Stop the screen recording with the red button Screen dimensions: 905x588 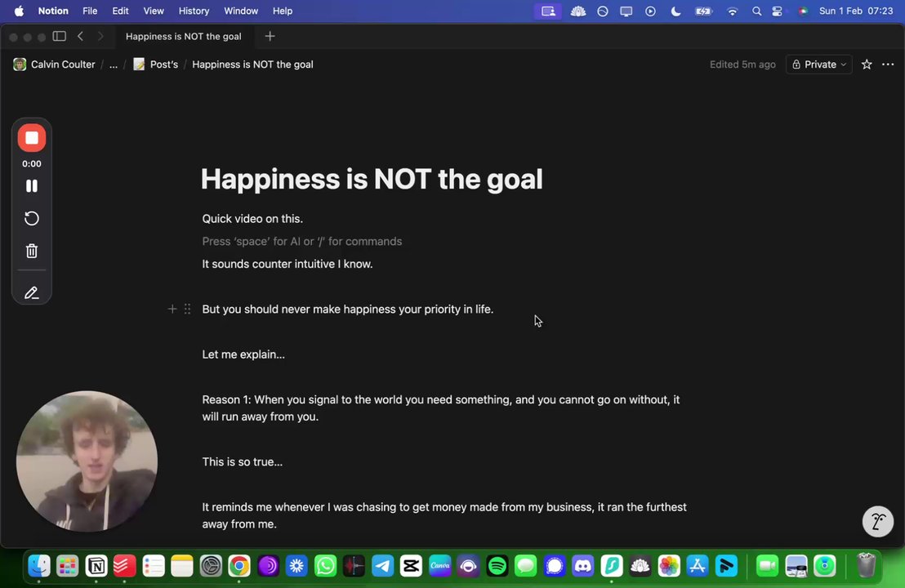click(32, 138)
